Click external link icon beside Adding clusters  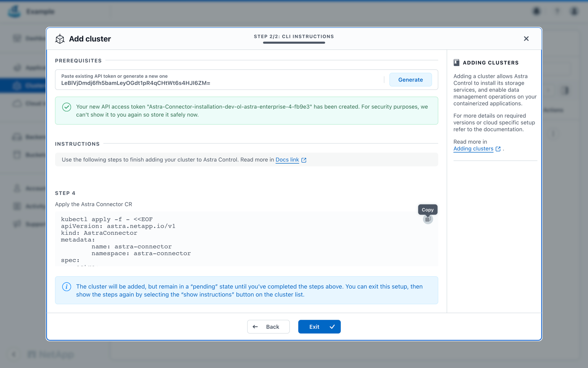tap(498, 149)
